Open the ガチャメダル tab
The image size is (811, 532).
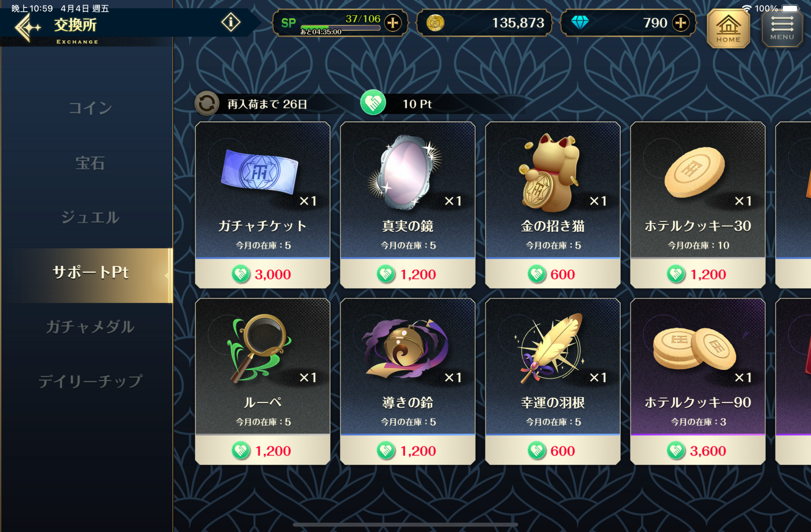90,327
